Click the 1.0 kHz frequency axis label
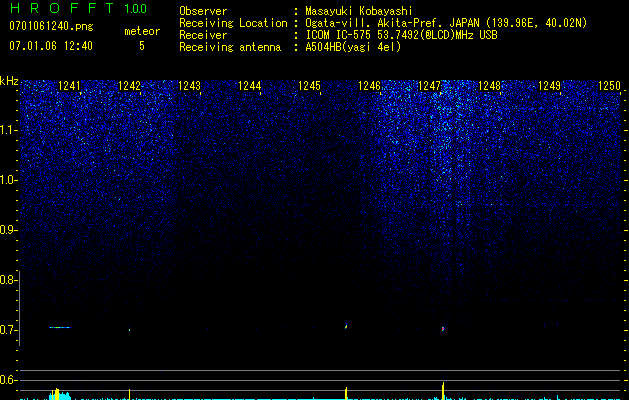Viewport: 629px width, 400px height. tap(8, 180)
